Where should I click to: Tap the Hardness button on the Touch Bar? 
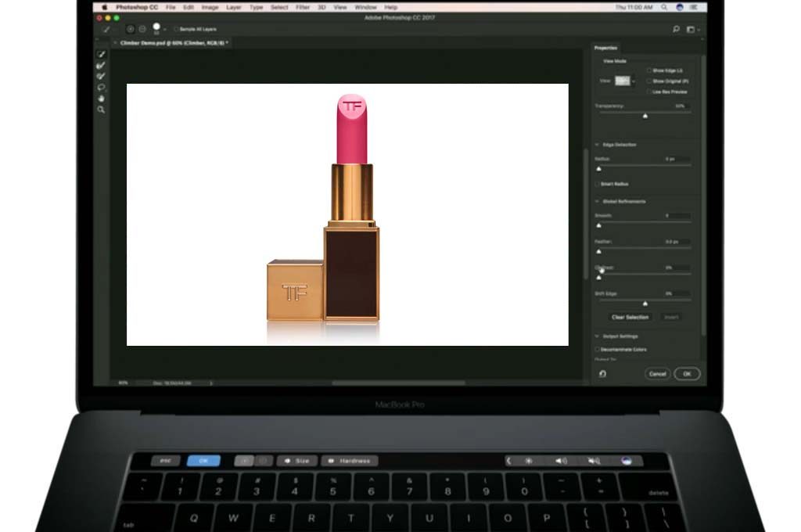click(x=350, y=461)
